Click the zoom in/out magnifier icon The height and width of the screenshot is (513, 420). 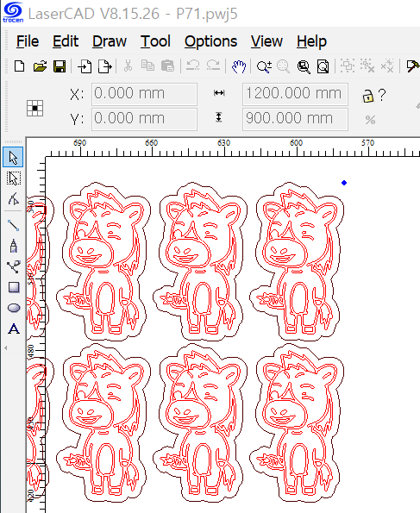point(264,66)
